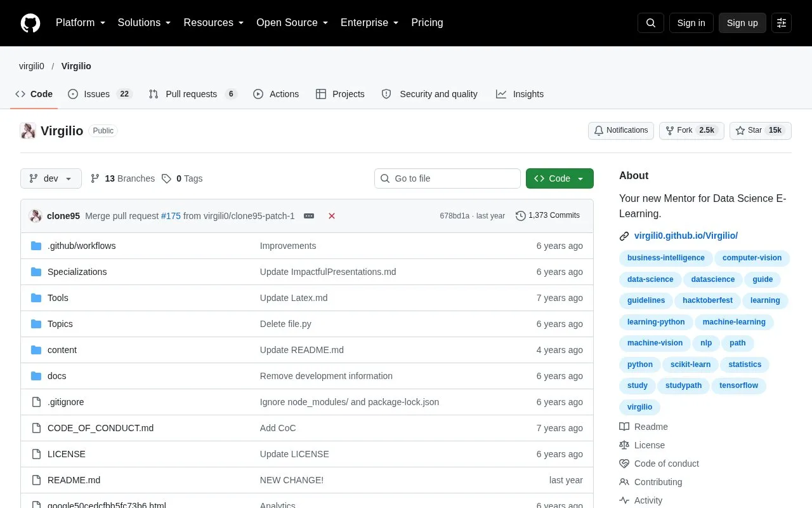Open the README.md file
The image size is (812, 508).
pos(74,480)
